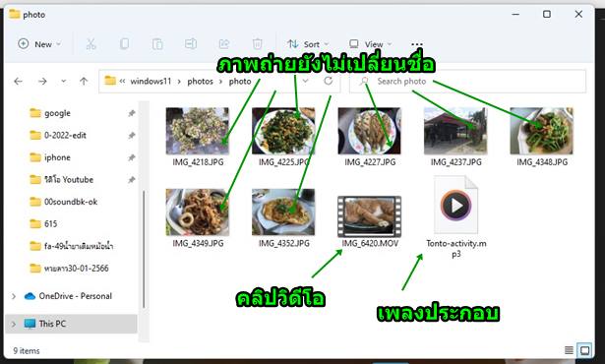Click the Delete trash bin icon
This screenshot has width=605, height=364.
pyautogui.click(x=258, y=44)
